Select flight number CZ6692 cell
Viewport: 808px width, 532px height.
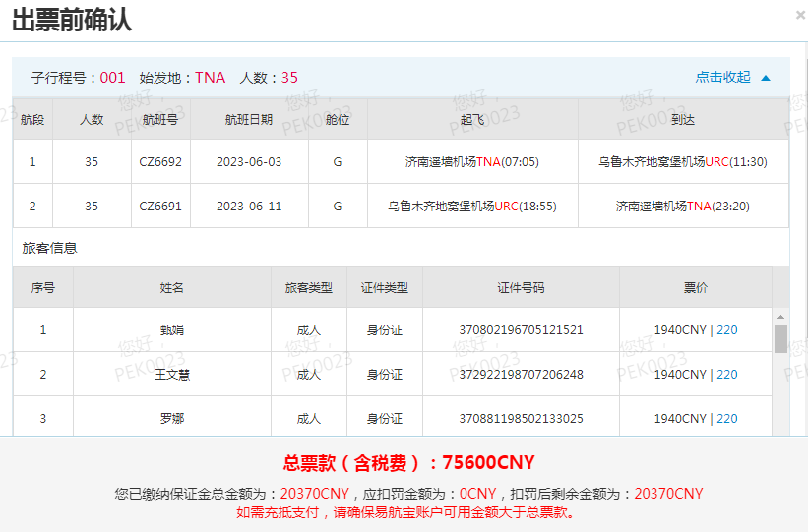pos(160,162)
